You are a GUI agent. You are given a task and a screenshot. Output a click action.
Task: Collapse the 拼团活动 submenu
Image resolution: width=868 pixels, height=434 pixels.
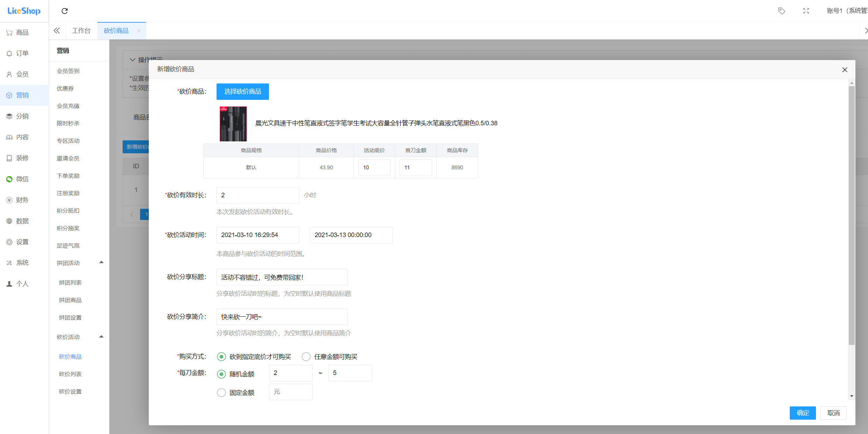click(x=101, y=262)
